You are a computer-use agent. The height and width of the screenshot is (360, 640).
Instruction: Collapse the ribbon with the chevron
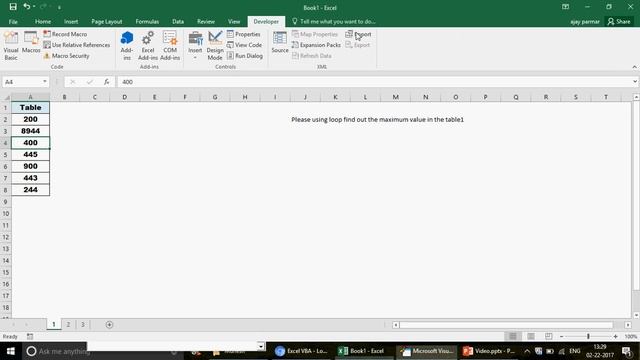point(634,67)
